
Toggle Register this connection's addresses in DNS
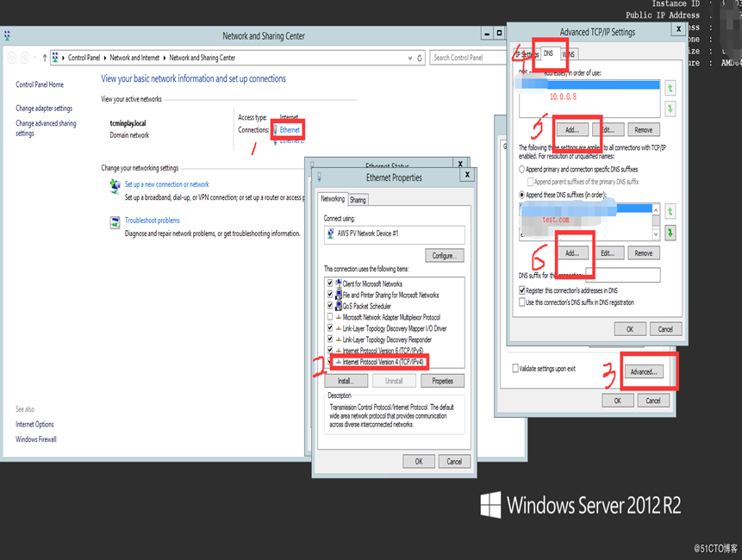[x=522, y=290]
